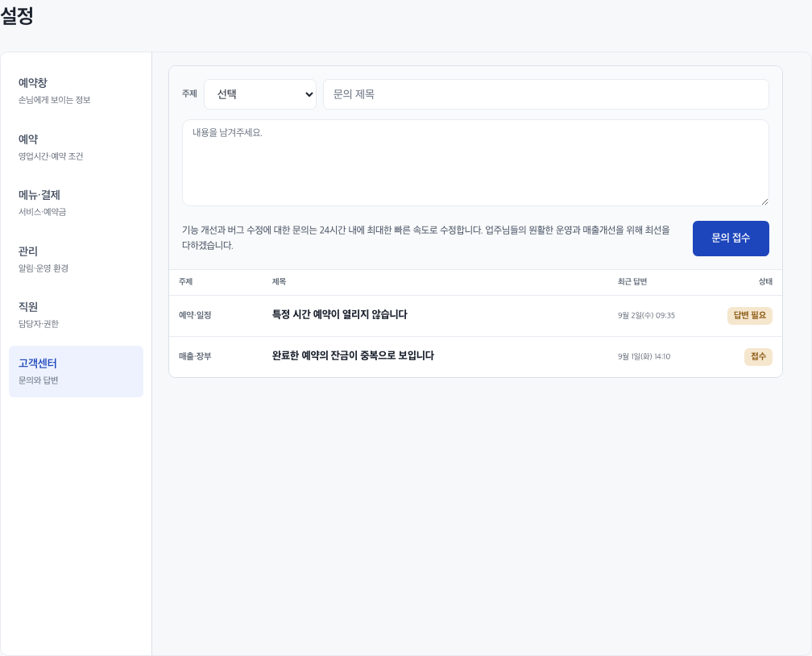
Task: Open the 직원 담당자·권한 section
Action: (x=76, y=315)
